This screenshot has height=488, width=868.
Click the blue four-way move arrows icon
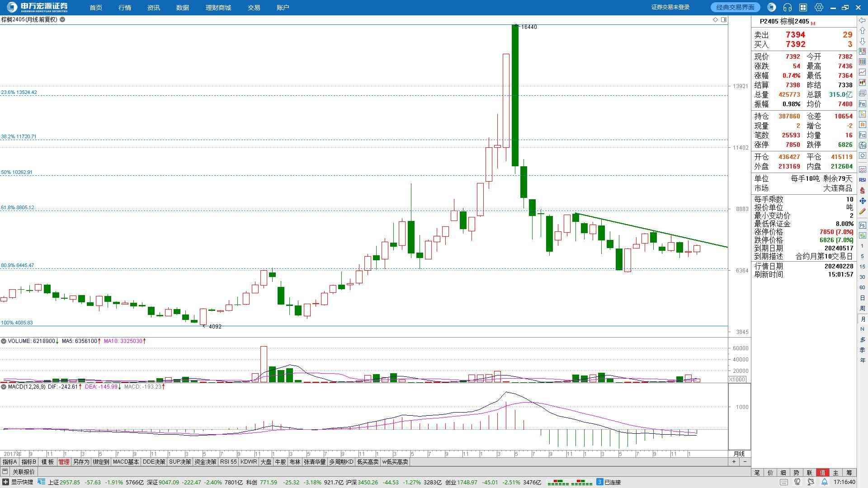863,201
